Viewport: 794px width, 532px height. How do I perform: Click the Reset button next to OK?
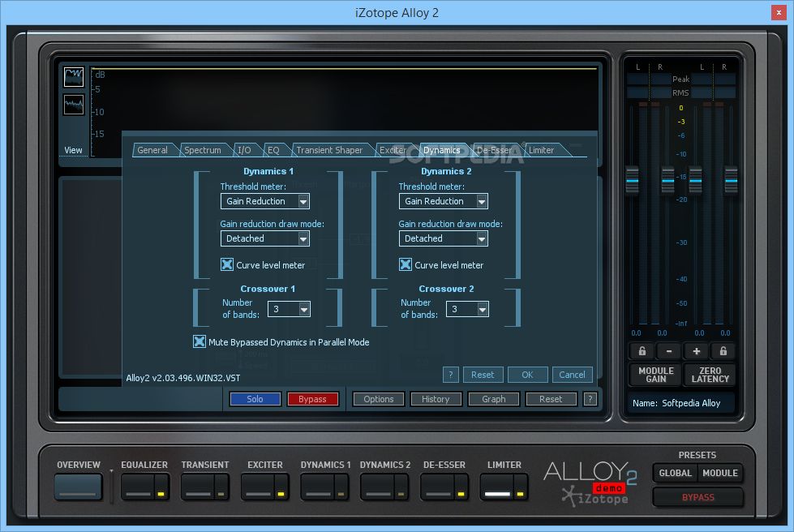483,375
